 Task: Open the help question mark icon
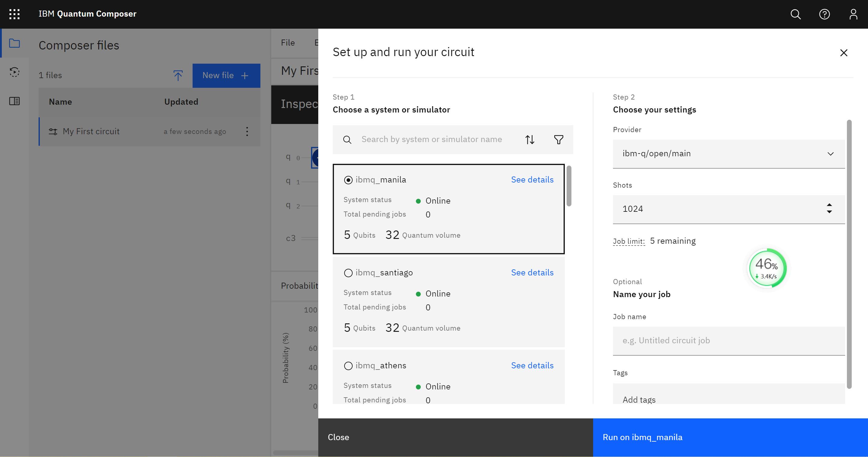click(x=824, y=14)
